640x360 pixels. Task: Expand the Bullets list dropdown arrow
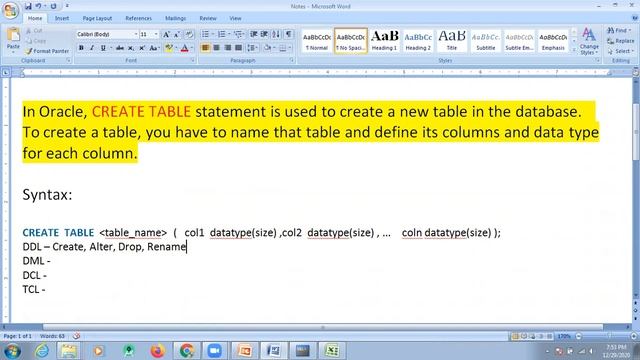(x=213, y=34)
